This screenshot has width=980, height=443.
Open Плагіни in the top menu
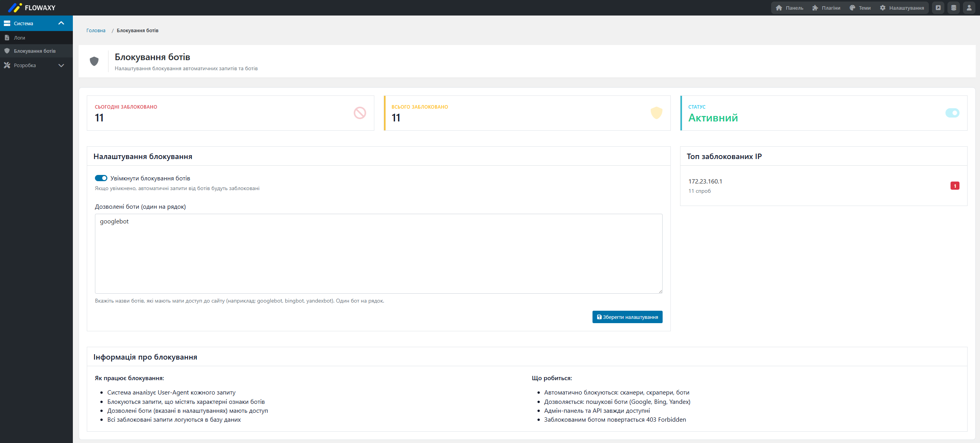827,8
